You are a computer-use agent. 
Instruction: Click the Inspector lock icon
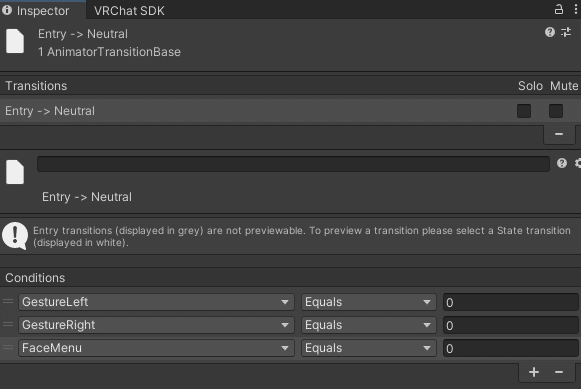click(x=558, y=9)
